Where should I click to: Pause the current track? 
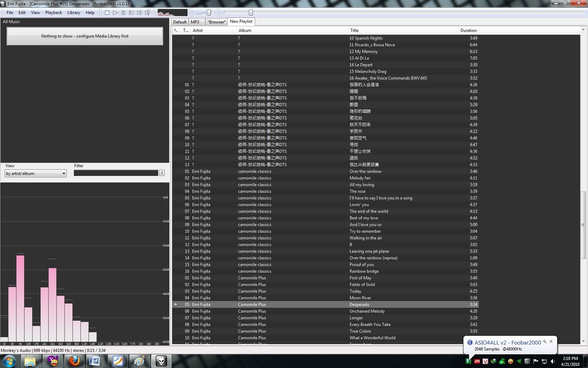click(x=123, y=13)
